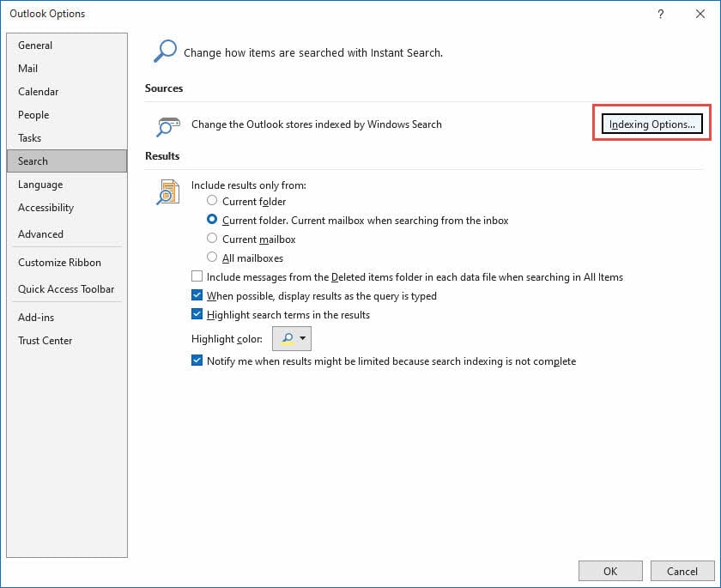This screenshot has width=721, height=588.
Task: Click the 'Highlight color:' label
Action: [227, 339]
